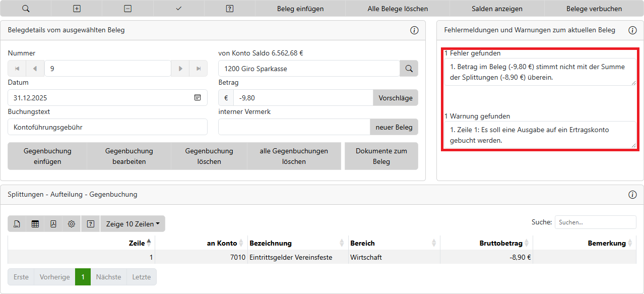The width and height of the screenshot is (644, 294).
Task: Click 'Salden anzeigen' in the top bar
Action: (497, 9)
